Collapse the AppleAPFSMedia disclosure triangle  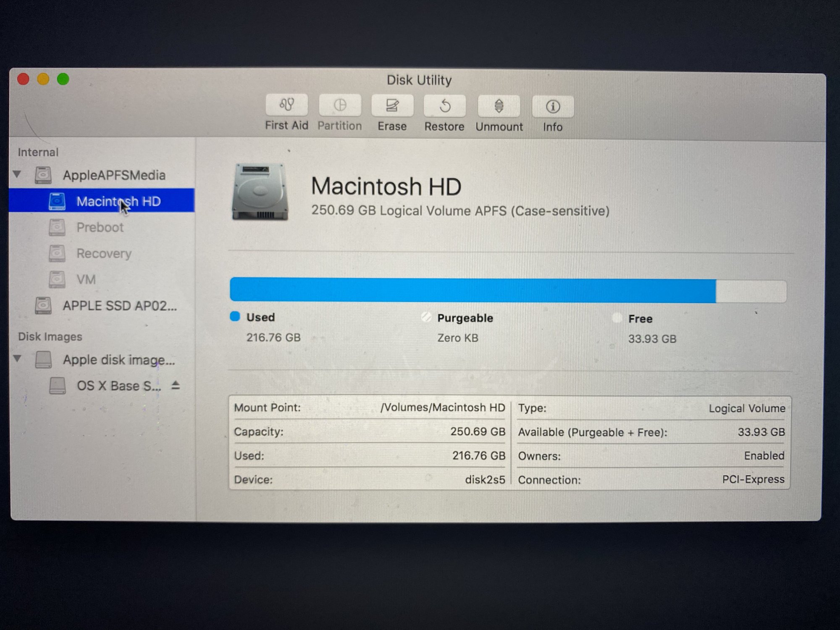(x=17, y=174)
